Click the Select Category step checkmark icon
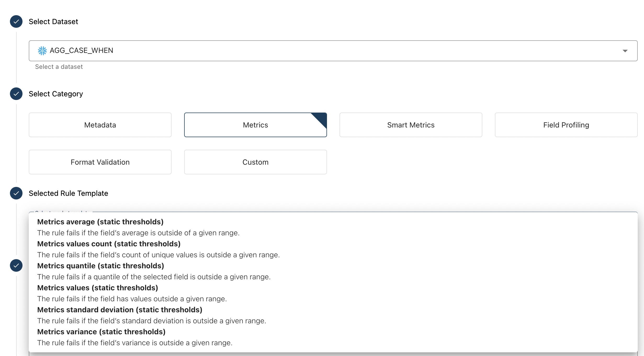 pyautogui.click(x=16, y=94)
